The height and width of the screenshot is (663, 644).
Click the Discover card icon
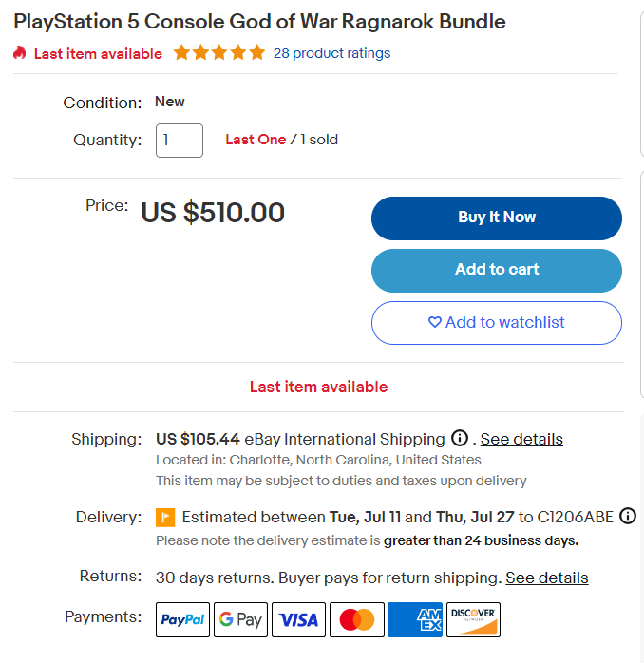473,619
